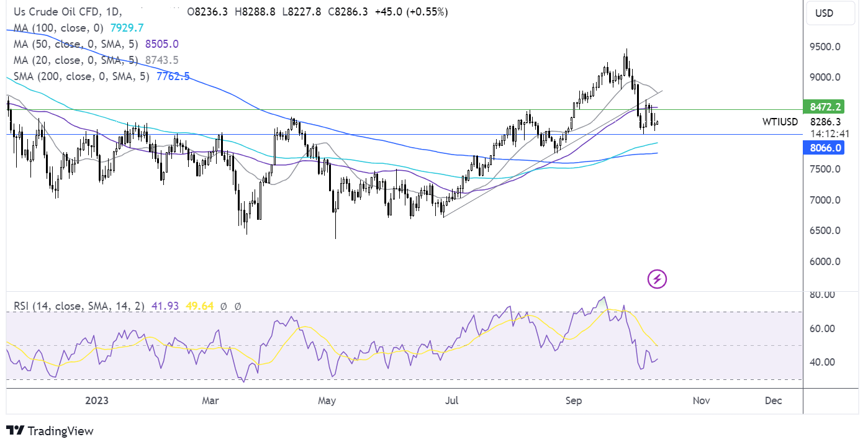Click the Sep label on time axis
This screenshot has width=868, height=447.
point(574,401)
